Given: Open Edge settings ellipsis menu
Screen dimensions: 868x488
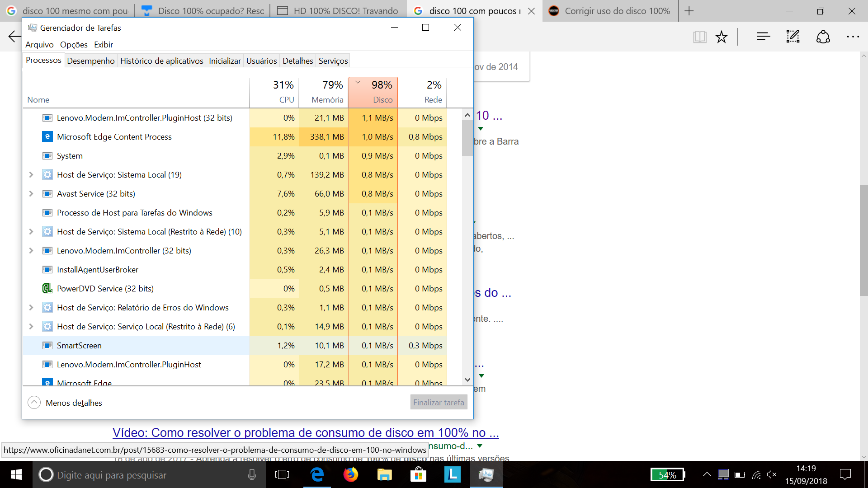Looking at the screenshot, I should click(x=853, y=37).
